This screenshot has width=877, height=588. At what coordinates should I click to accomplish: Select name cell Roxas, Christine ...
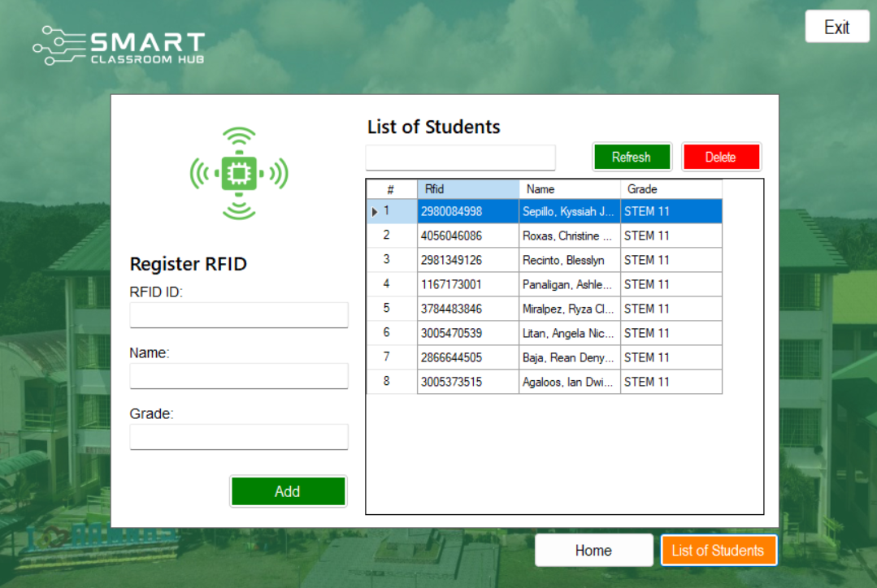coord(570,236)
